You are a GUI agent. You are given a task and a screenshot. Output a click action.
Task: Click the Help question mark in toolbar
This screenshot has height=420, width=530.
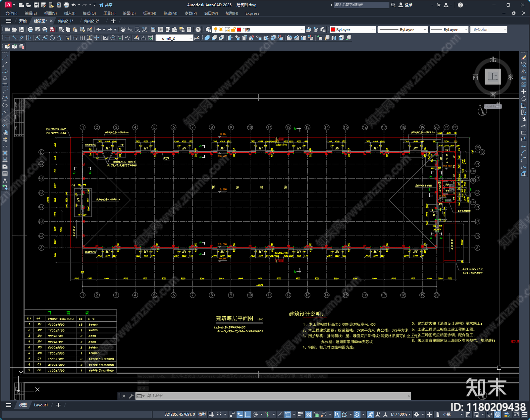point(198,29)
